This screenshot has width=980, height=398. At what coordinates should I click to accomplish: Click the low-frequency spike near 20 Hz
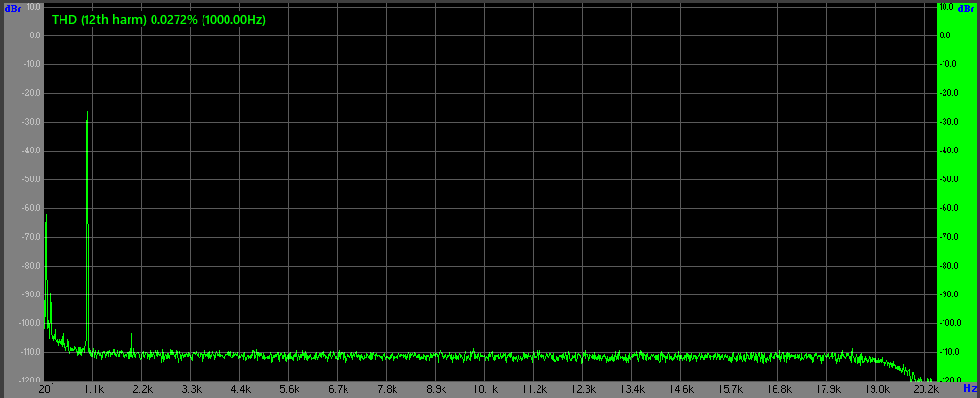click(46, 218)
